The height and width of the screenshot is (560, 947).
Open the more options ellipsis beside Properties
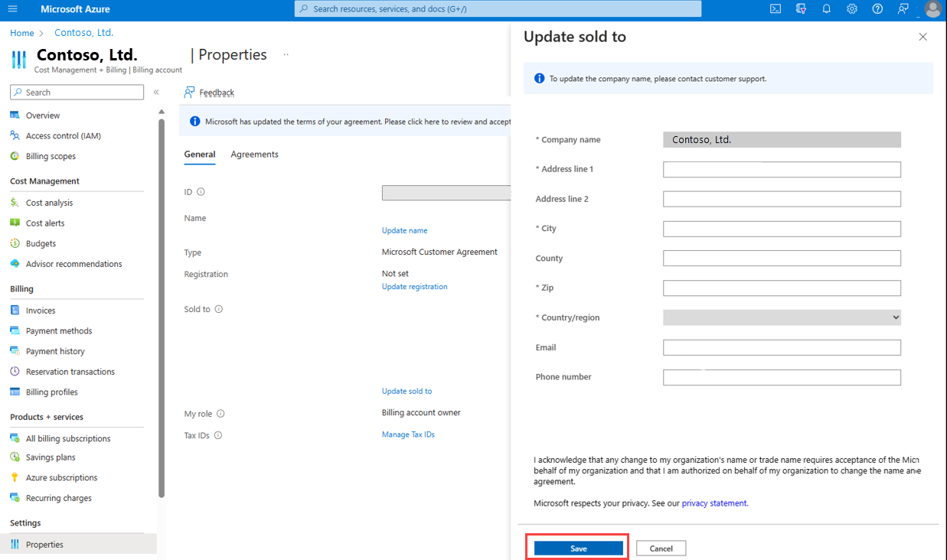click(x=286, y=54)
